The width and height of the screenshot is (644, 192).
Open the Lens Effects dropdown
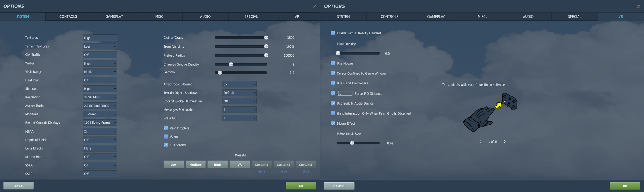[100, 148]
